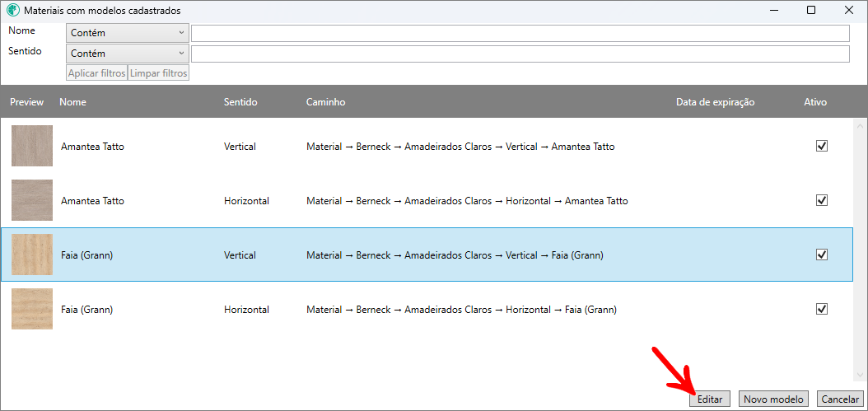Cancel the dialog with Cancelar
This screenshot has width=868, height=411.
pyautogui.click(x=840, y=399)
